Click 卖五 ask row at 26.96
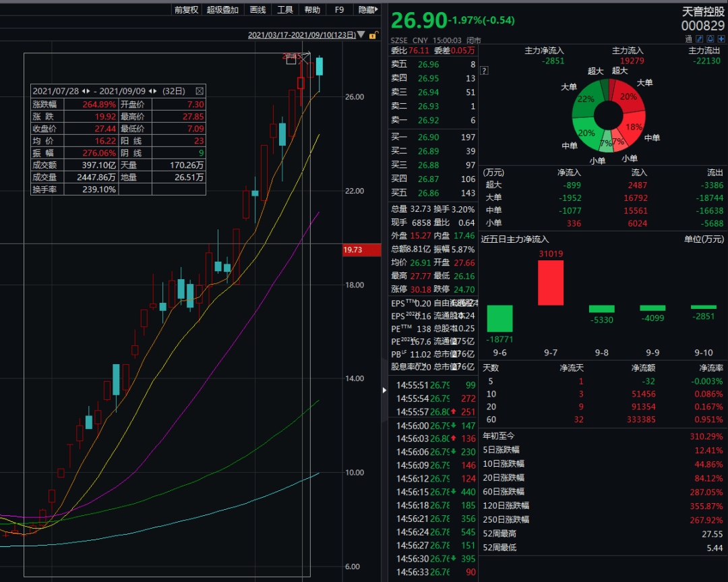The width and height of the screenshot is (728, 582). point(433,65)
